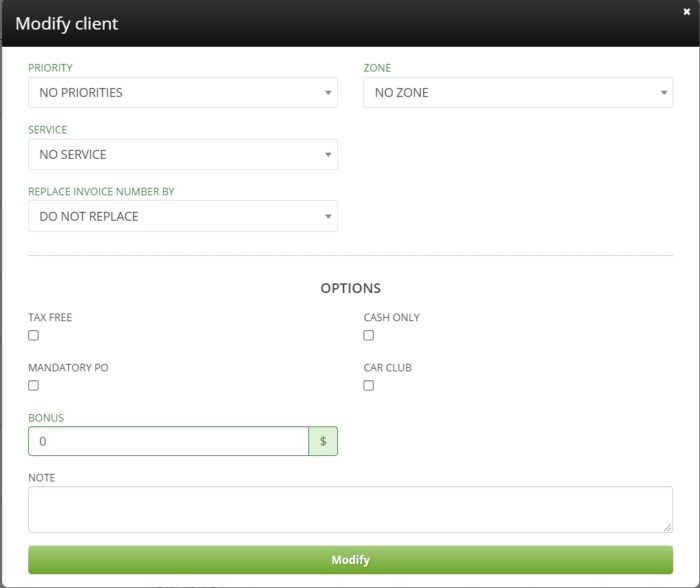
Task: Click the ZONE field label
Action: pos(377,68)
